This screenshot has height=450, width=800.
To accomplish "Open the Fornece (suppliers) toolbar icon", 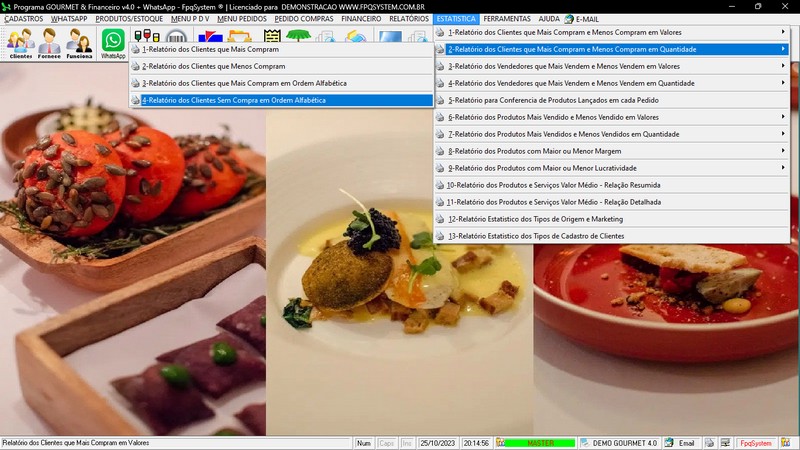I will click(x=49, y=43).
